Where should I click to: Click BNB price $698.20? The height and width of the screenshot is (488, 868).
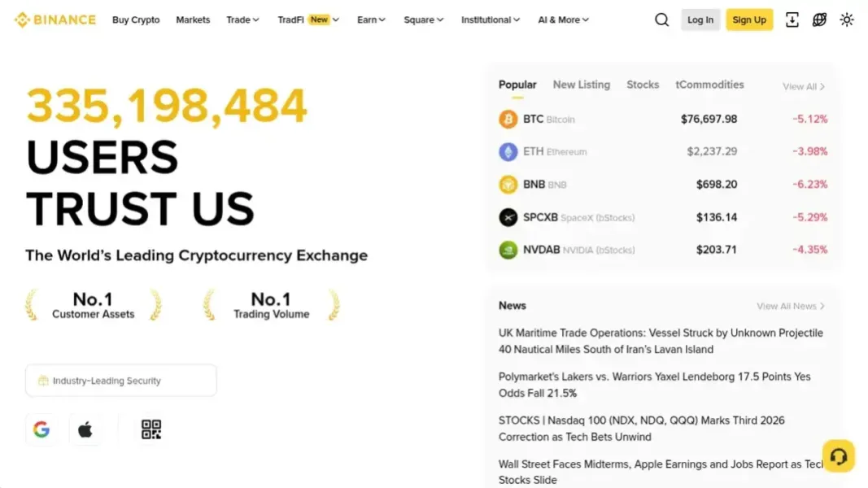point(717,185)
